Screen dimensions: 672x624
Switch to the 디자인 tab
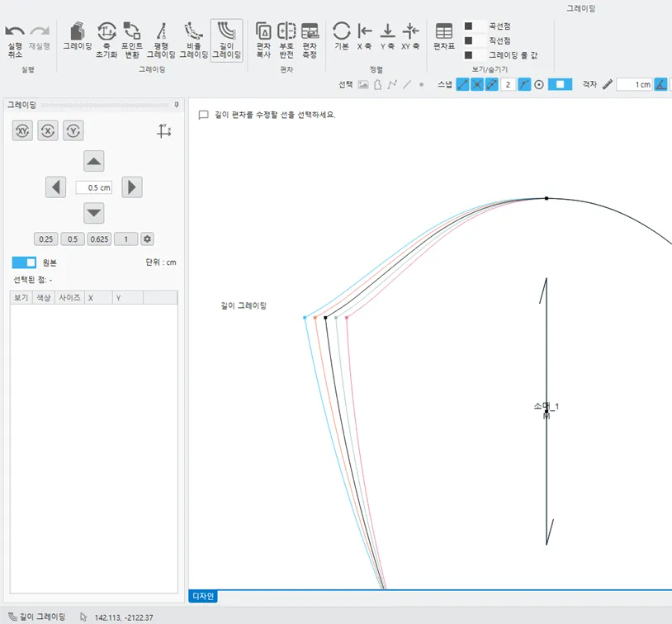coord(203,596)
